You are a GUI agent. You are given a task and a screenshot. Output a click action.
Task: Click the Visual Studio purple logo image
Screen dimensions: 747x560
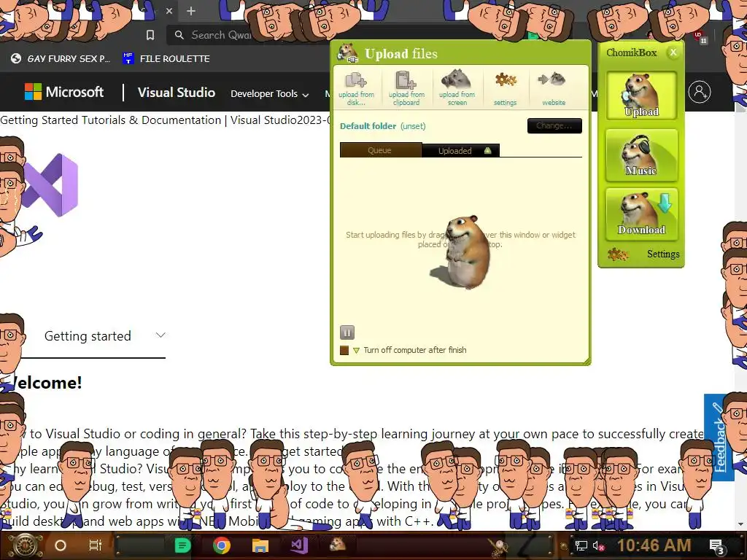tap(51, 184)
